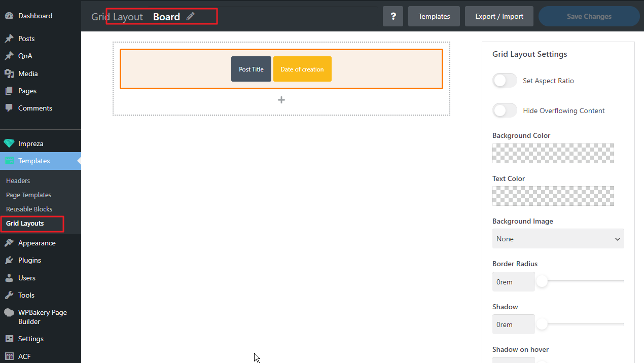The height and width of the screenshot is (363, 644).
Task: Click the ACF grid icon
Action: tap(9, 356)
